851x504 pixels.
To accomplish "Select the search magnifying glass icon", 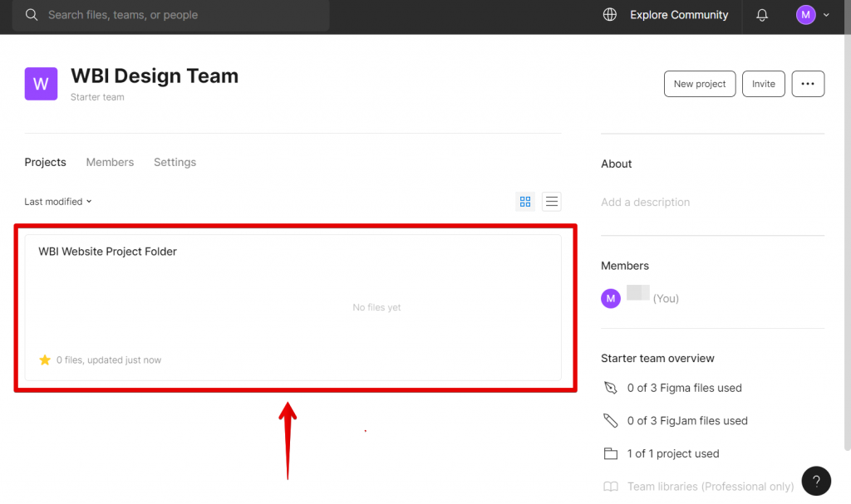I will 31,14.
